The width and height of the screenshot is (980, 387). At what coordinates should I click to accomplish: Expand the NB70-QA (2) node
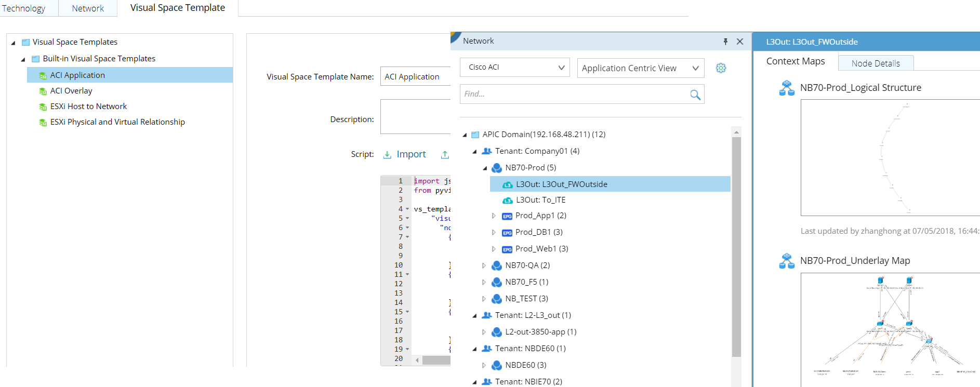pos(484,265)
